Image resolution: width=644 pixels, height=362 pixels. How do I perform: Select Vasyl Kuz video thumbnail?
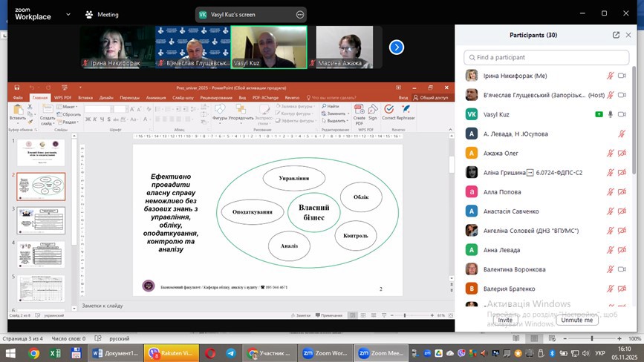point(268,47)
